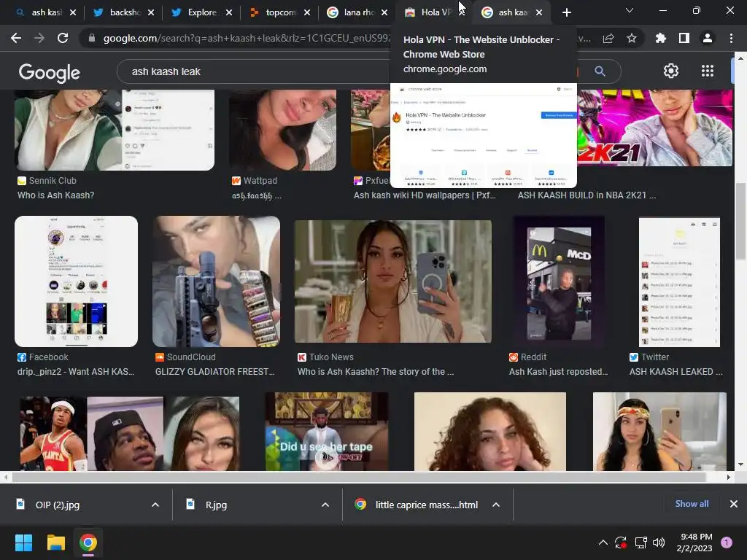Close the 'backsho' tab
Image resolution: width=747 pixels, height=560 pixels.
pos(150,12)
